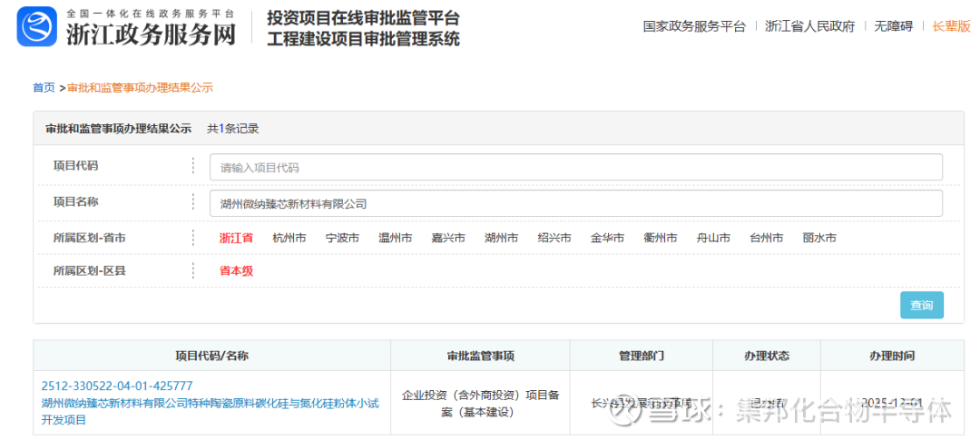Select 宁波市 region filter
980x440 pixels.
pos(342,238)
